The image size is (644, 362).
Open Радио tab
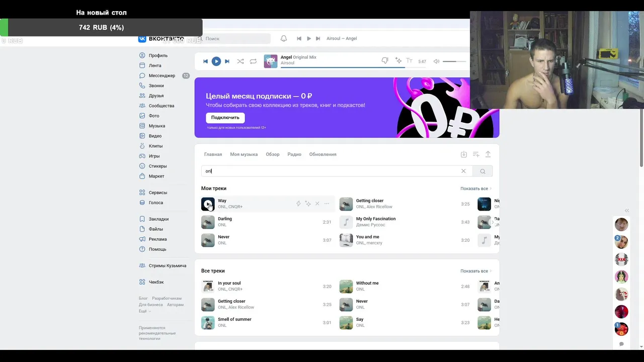[294, 154]
